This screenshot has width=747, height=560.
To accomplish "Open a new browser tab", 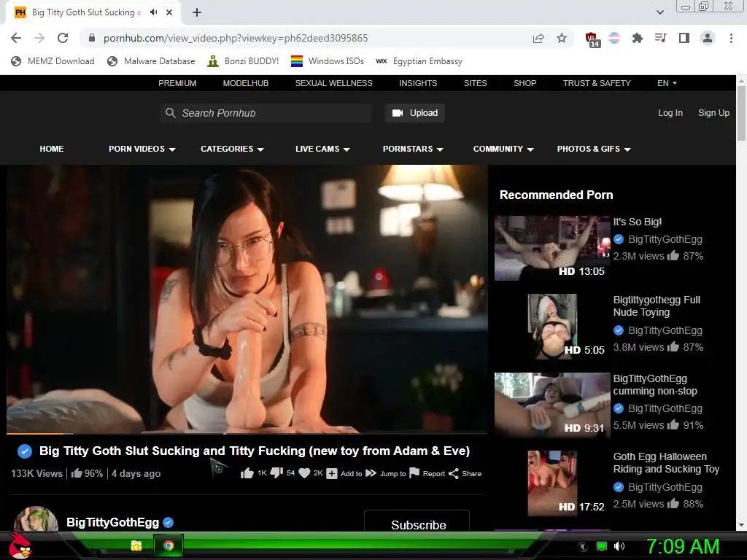I will pos(197,12).
